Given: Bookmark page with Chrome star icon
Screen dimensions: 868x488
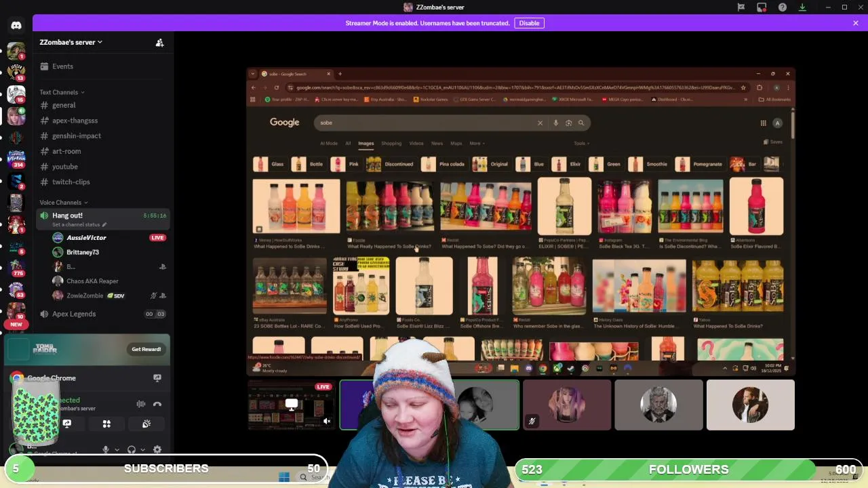Looking at the screenshot, I should (x=743, y=87).
